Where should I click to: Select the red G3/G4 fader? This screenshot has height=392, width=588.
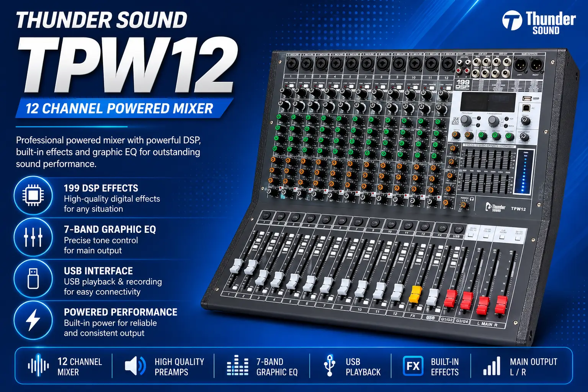466,300
